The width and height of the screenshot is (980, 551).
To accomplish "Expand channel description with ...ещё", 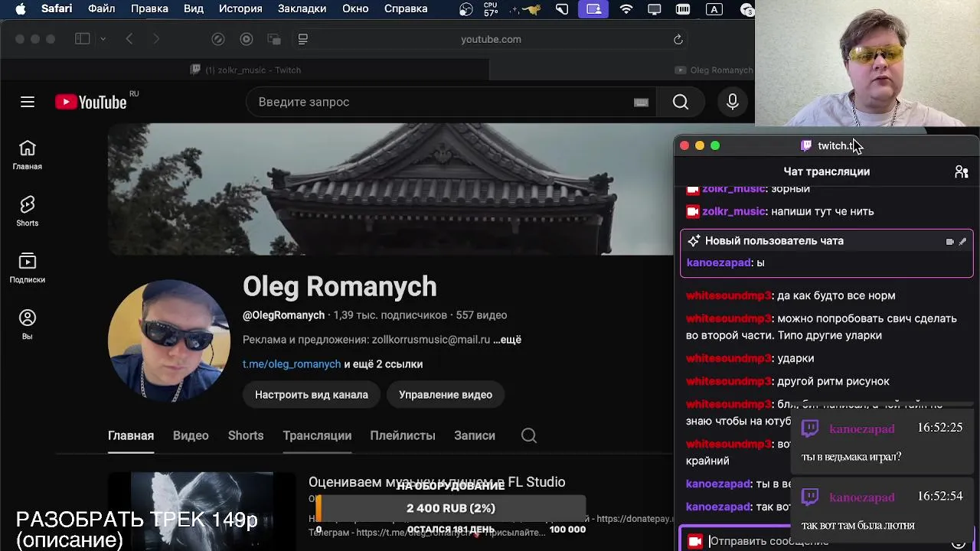I will [x=507, y=340].
